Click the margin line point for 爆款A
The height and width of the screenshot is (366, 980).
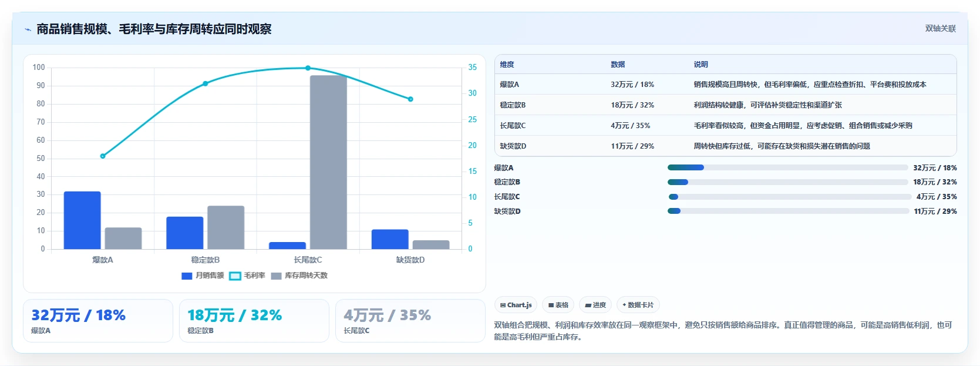[103, 156]
